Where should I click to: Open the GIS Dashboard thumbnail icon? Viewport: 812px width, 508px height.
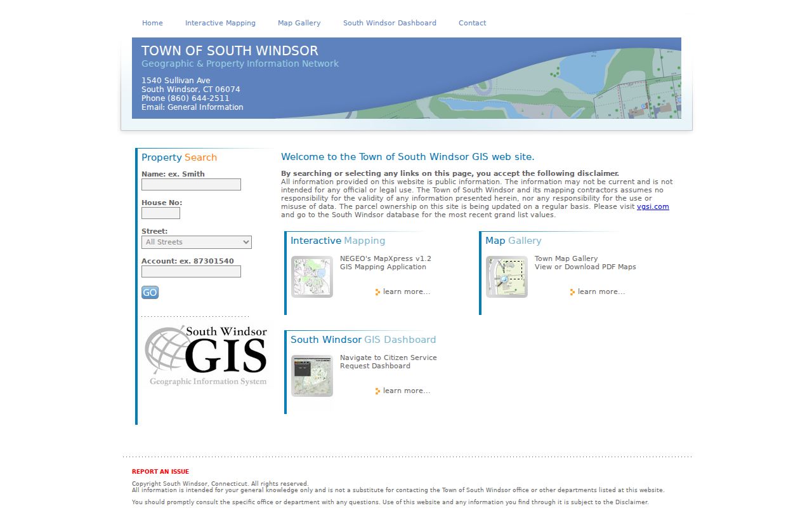tap(312, 376)
